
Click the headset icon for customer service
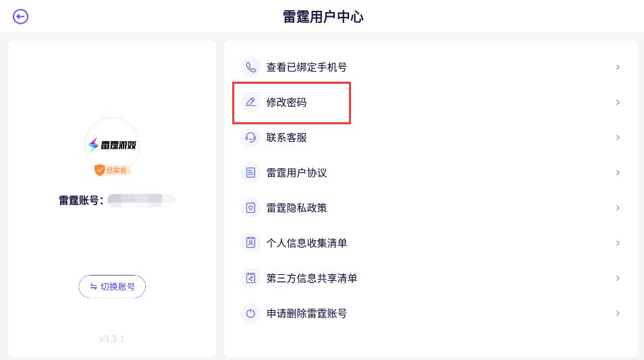tap(250, 138)
